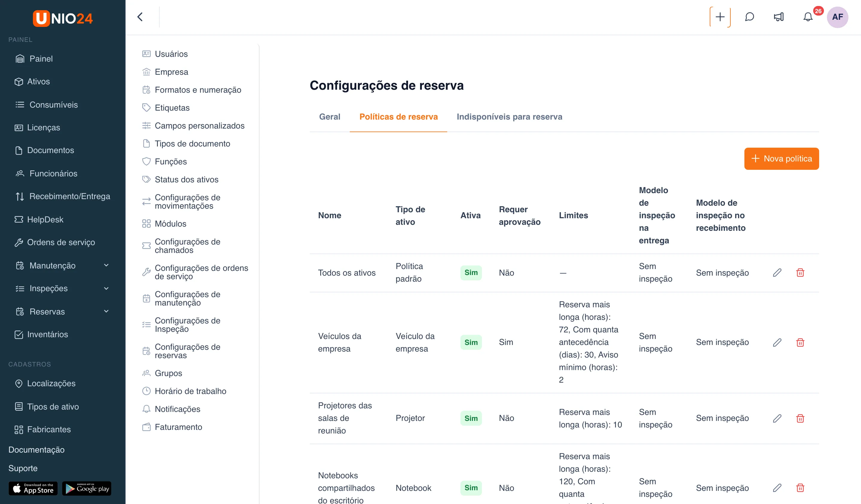Open the announcements megaphone icon
Image resolution: width=861 pixels, height=504 pixels.
(x=779, y=17)
